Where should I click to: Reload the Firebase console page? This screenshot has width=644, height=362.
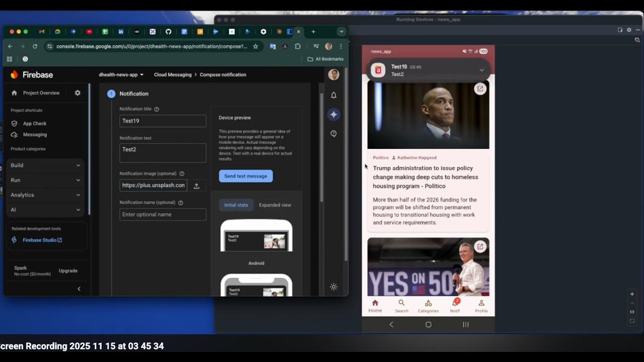[x=35, y=46]
